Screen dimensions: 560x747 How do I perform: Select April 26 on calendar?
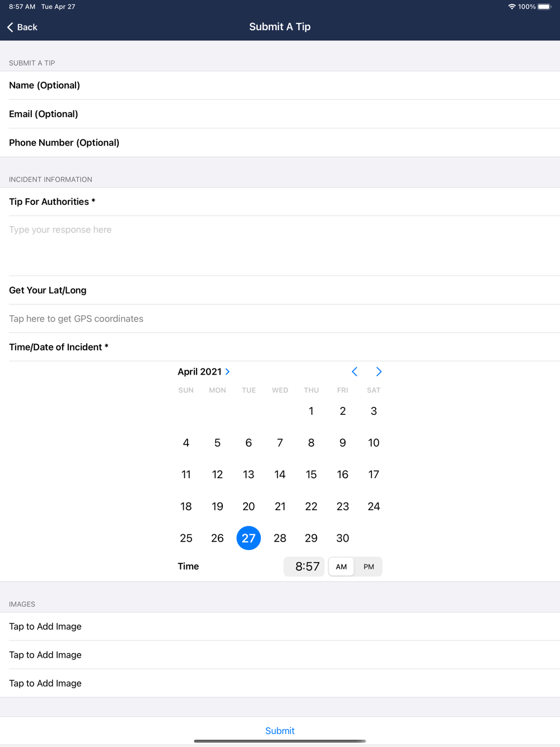click(x=217, y=538)
